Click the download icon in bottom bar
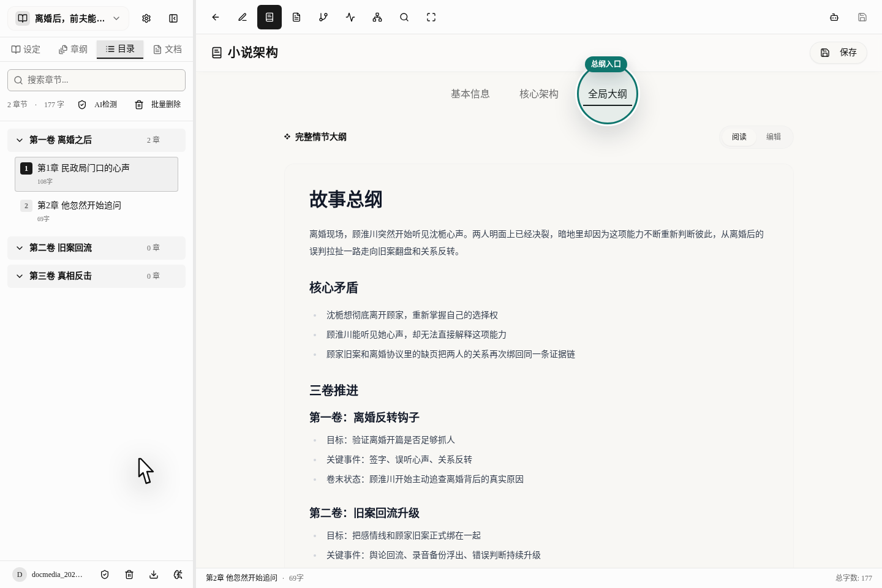882x588 pixels. [x=154, y=575]
